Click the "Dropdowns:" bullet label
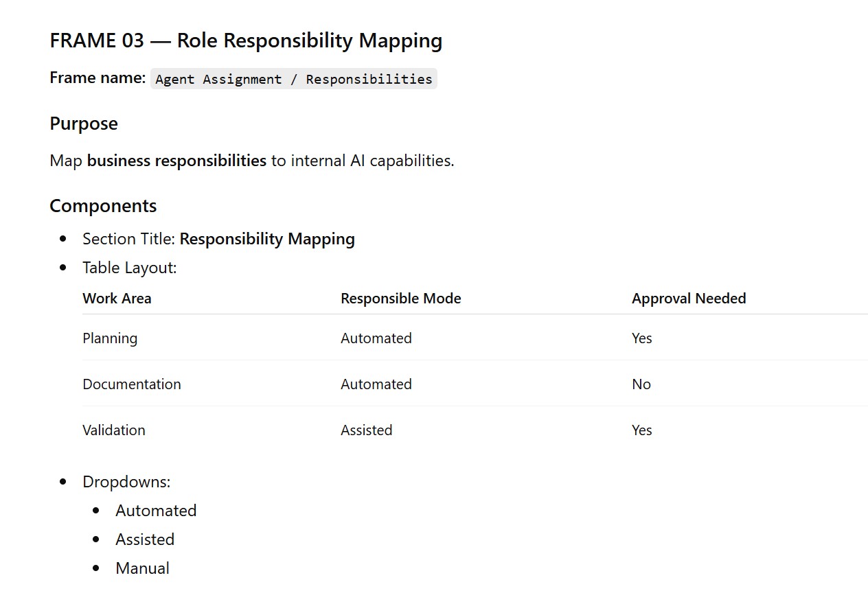868x604 pixels. click(126, 482)
